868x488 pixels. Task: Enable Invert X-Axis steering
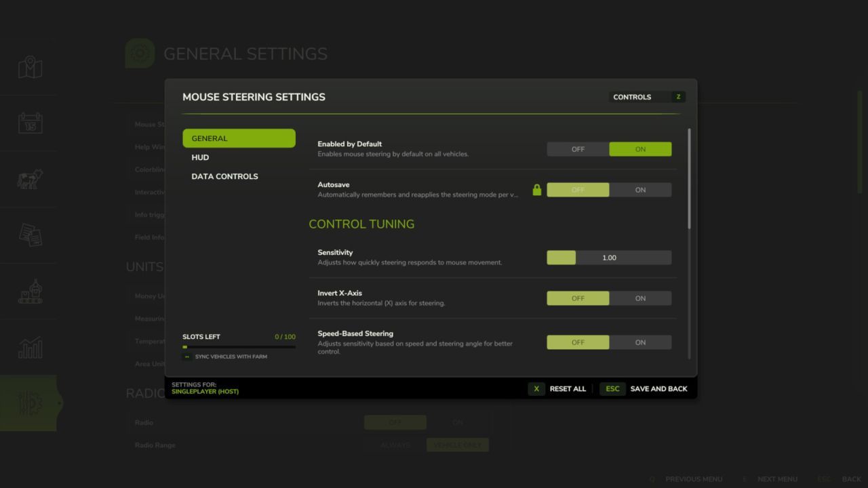coord(640,298)
